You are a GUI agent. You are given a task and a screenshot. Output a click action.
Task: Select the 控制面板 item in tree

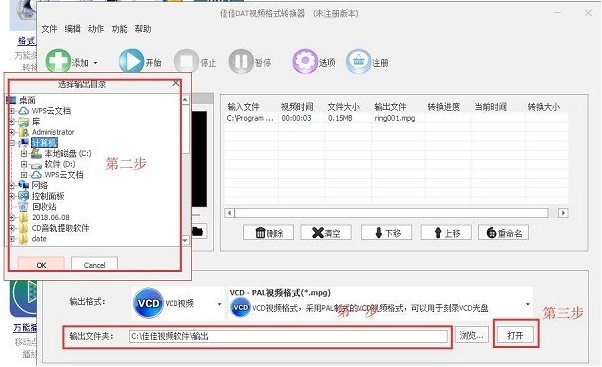click(48, 196)
